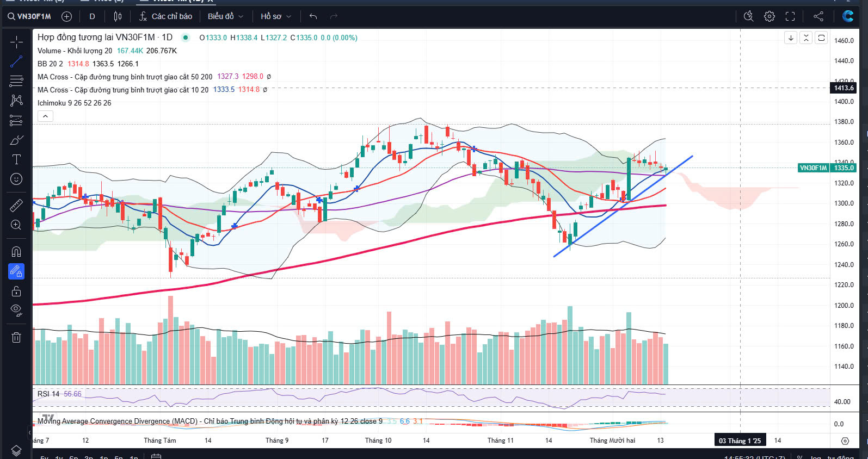Lock all drawing tools
The image size is (868, 459).
click(16, 291)
